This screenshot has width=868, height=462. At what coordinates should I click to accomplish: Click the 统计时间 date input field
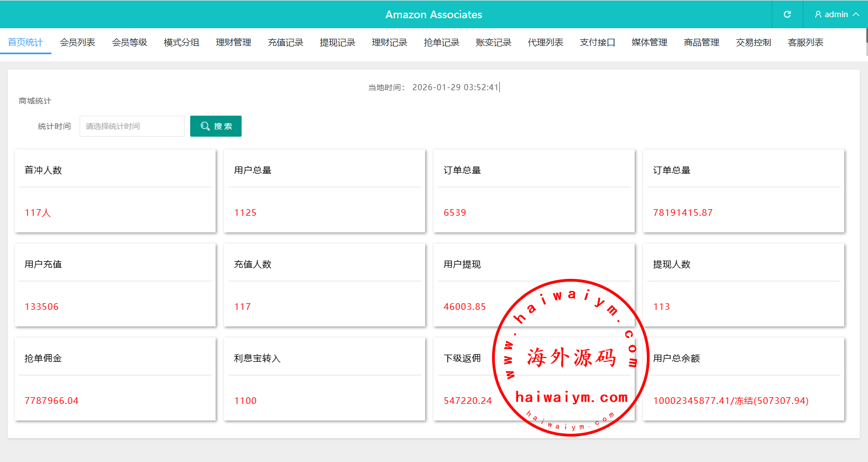pyautogui.click(x=132, y=126)
